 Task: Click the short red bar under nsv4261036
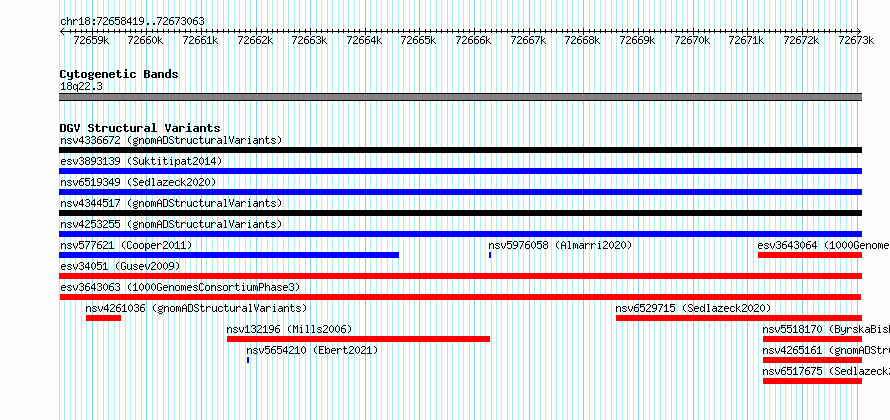point(103,318)
